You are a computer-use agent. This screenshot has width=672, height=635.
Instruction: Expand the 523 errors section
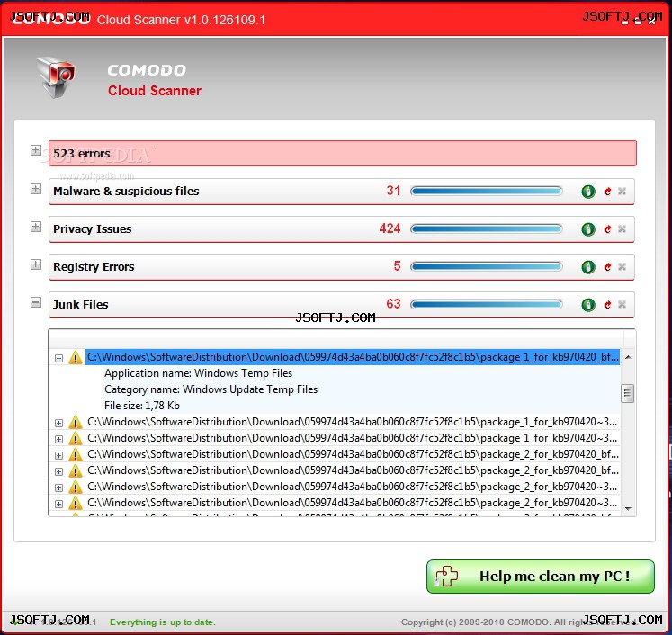point(36,150)
